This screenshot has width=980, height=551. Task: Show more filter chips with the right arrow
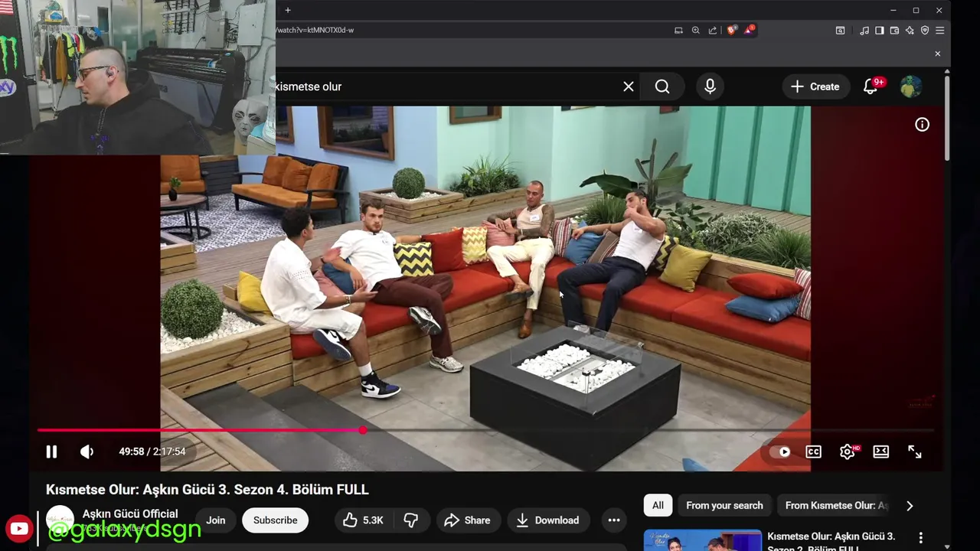(x=910, y=505)
